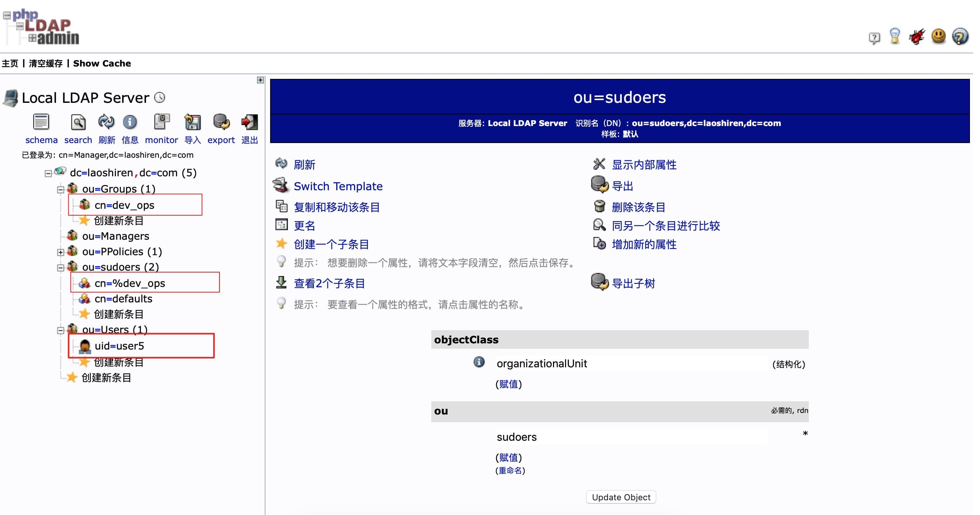Collapse the ou=sudoers tree node
980x515 pixels.
pos(60,268)
